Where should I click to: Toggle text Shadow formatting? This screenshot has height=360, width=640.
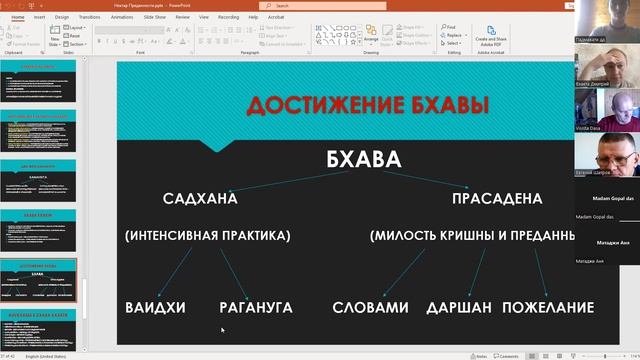pos(124,41)
